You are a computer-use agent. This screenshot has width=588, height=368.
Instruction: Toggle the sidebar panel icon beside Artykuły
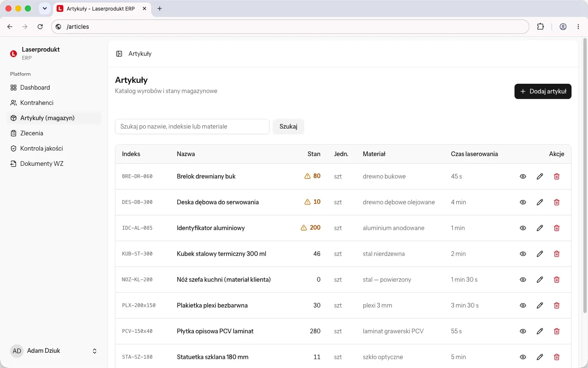pyautogui.click(x=119, y=54)
